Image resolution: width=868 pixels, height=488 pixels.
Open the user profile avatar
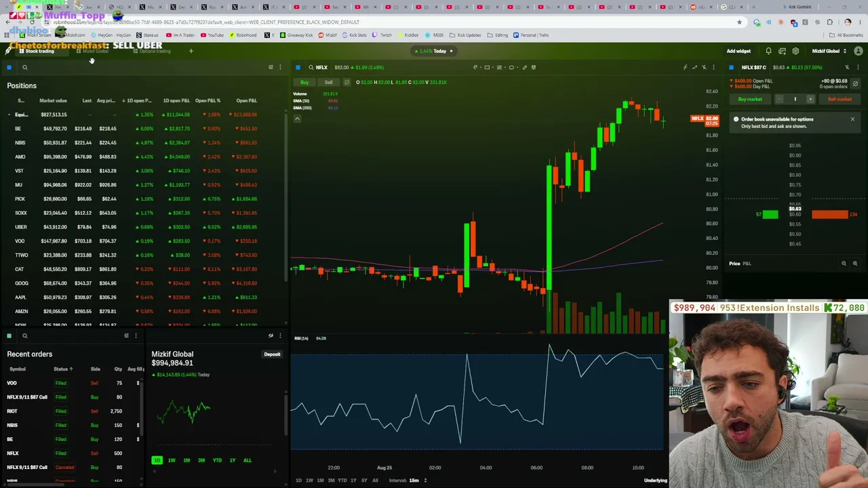coord(858,51)
